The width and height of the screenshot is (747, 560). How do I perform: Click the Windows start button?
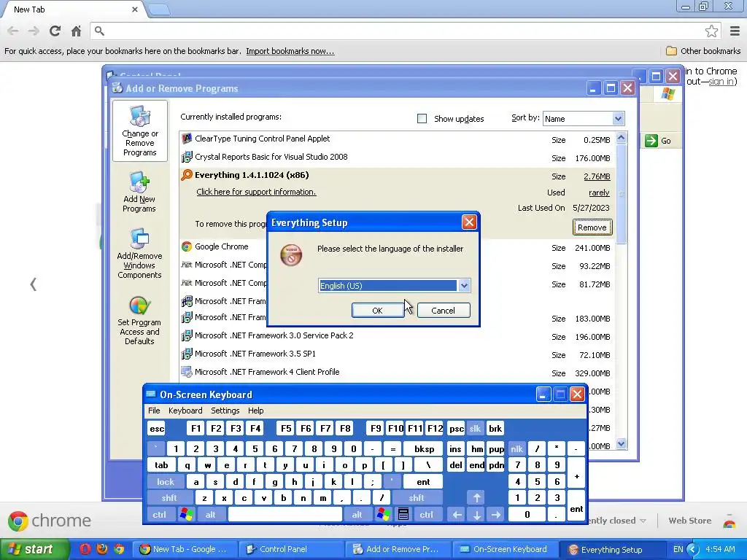tap(34, 549)
